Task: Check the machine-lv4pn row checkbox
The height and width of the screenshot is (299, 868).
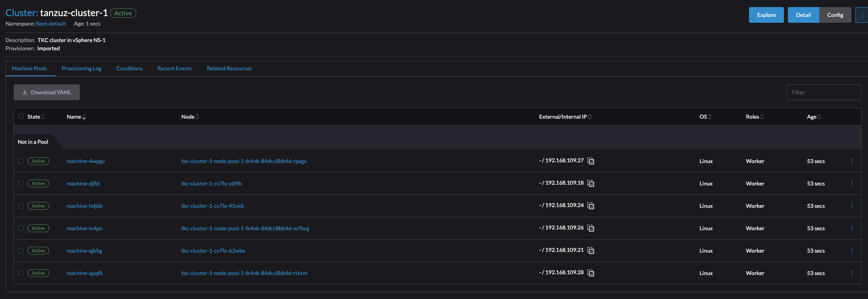Action: click(x=21, y=228)
